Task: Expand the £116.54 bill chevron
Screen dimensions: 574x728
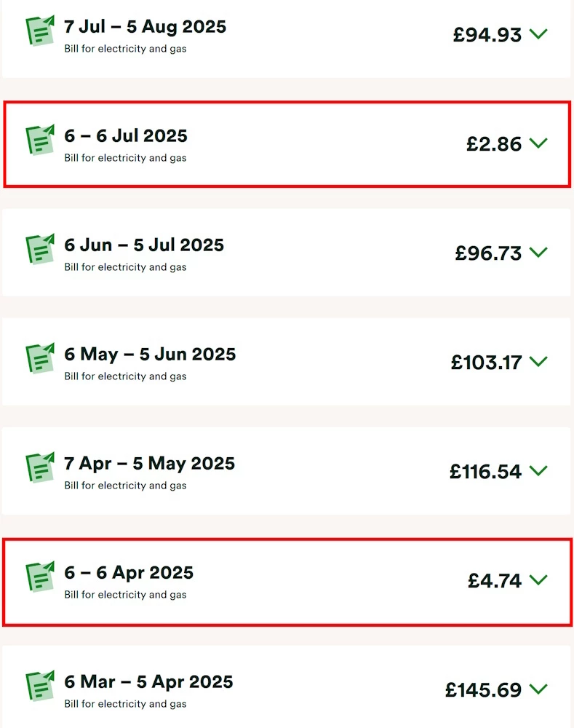Action: pos(538,470)
